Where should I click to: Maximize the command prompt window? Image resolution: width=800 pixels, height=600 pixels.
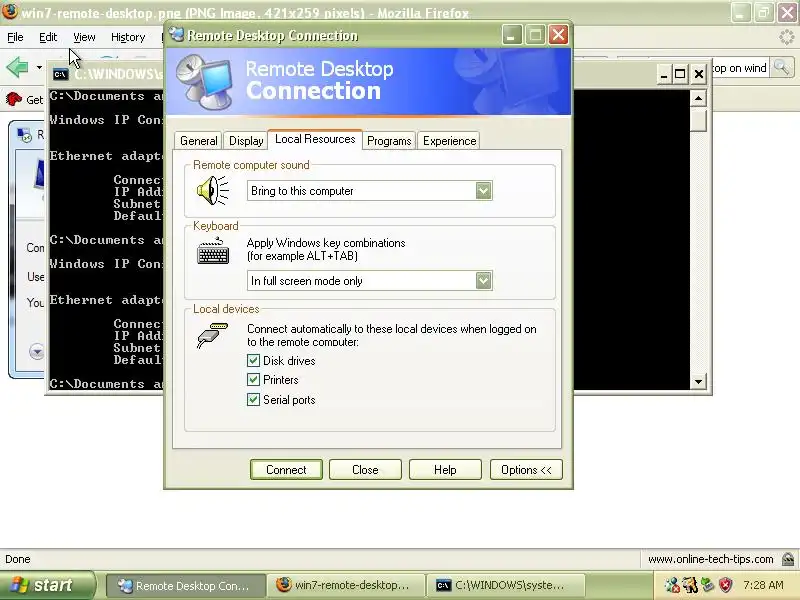(680, 74)
